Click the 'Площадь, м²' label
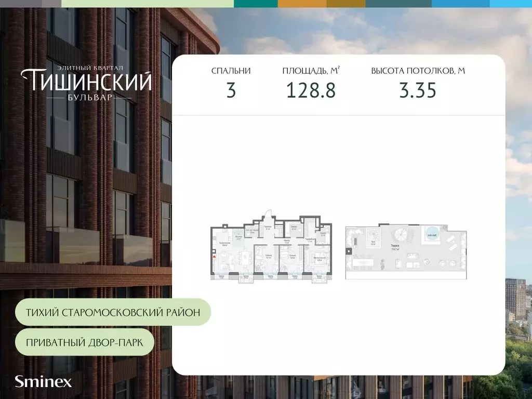Viewport: 532px width, 399px height. [311, 71]
